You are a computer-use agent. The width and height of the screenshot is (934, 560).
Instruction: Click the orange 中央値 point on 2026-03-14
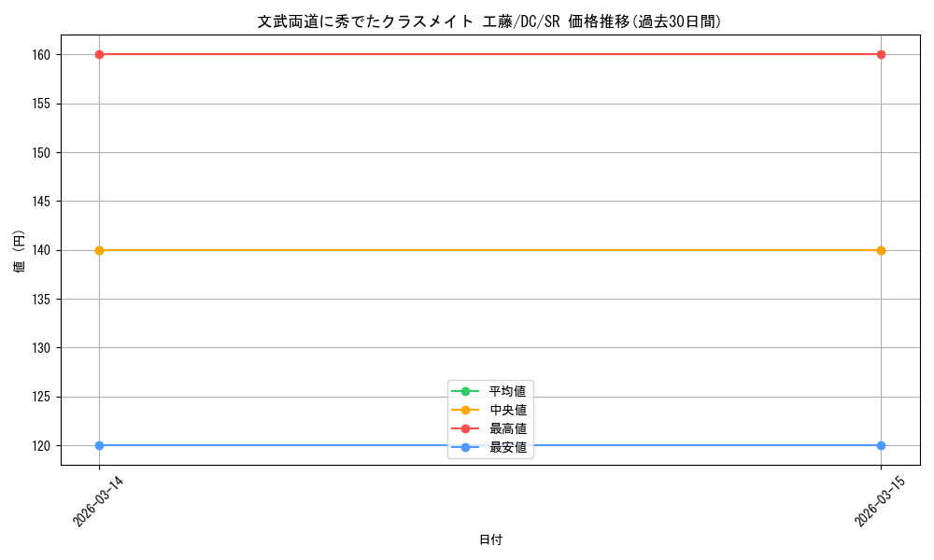[x=99, y=250]
